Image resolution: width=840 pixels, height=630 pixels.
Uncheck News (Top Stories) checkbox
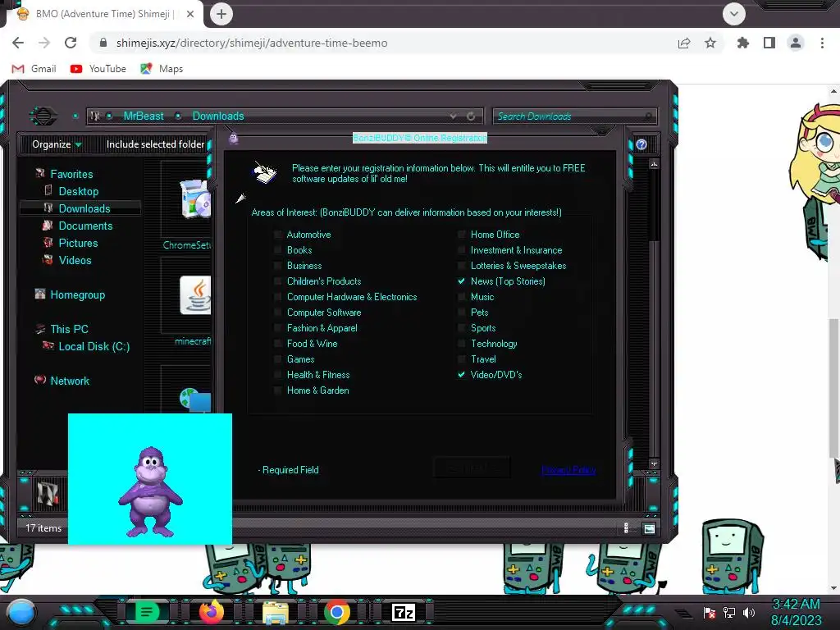[x=461, y=281]
